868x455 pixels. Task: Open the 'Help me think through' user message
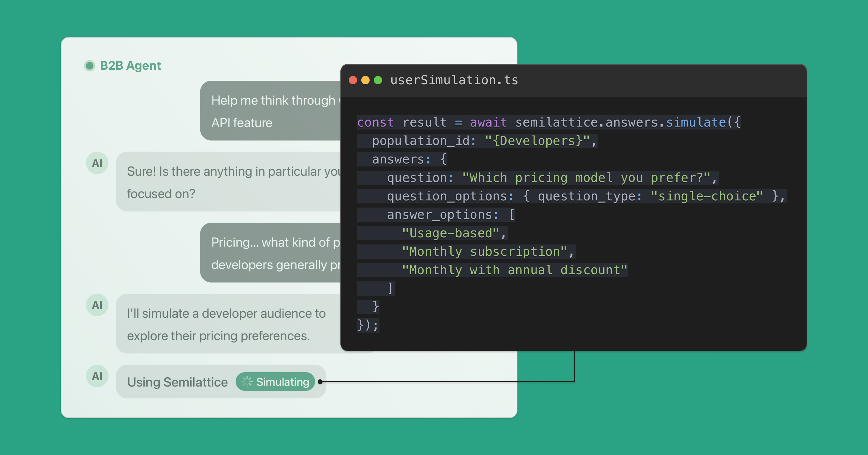[271, 111]
